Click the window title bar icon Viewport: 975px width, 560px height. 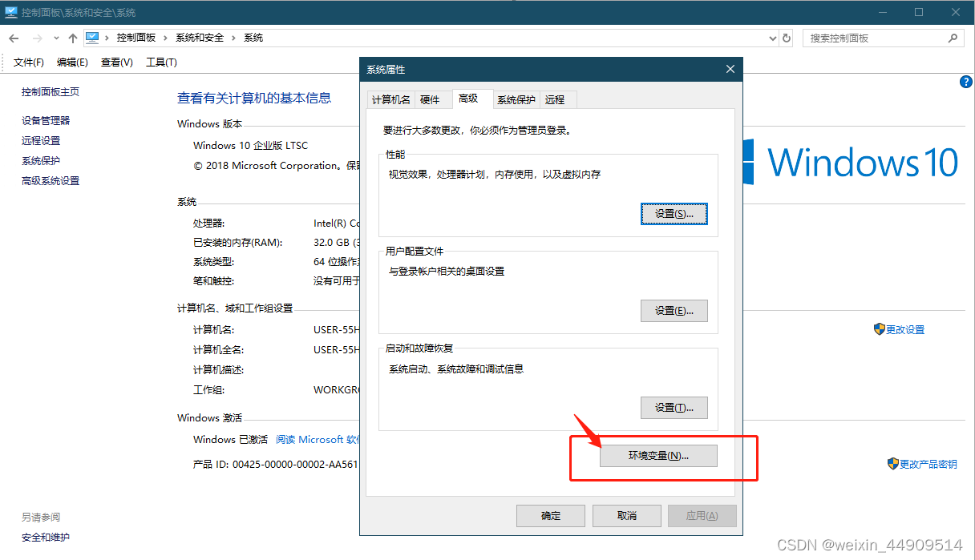(x=11, y=12)
